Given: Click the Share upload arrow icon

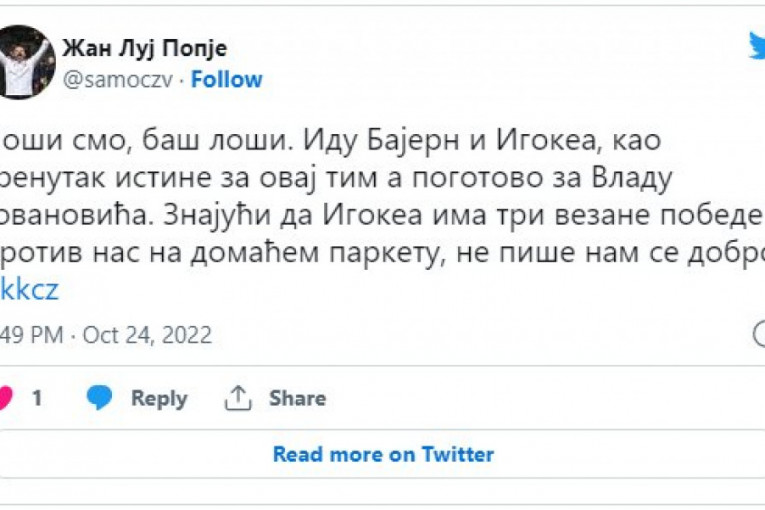Looking at the screenshot, I should click(x=237, y=398).
